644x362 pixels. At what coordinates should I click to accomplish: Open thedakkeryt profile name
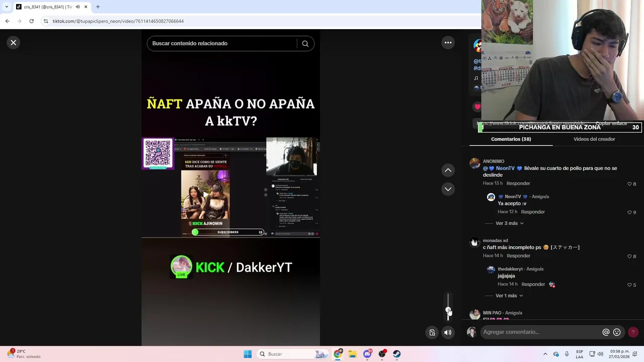[x=510, y=269]
